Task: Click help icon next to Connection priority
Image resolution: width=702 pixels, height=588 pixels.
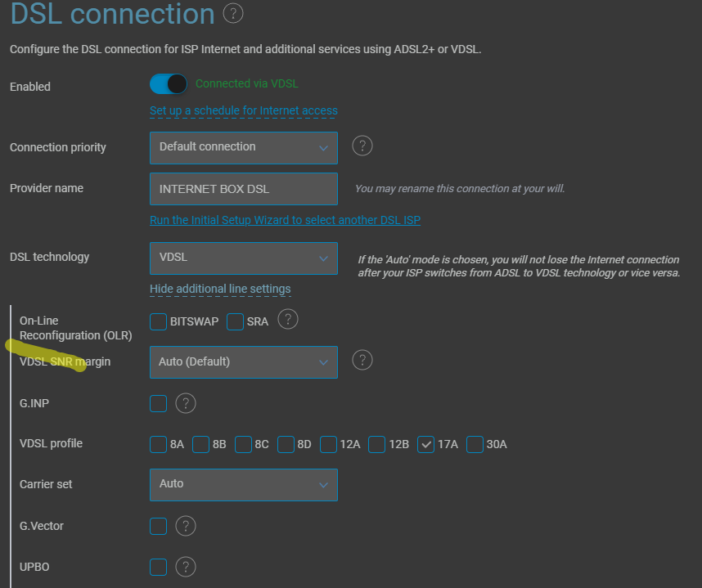Action: point(362,146)
